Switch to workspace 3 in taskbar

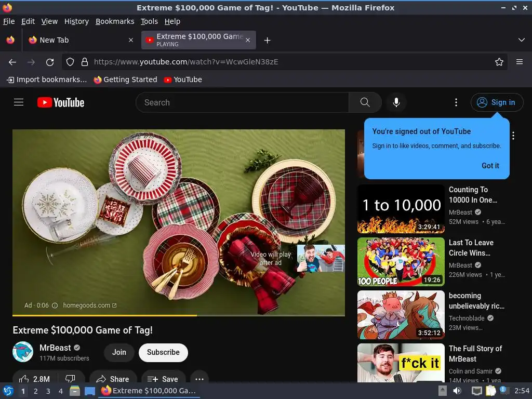click(48, 391)
